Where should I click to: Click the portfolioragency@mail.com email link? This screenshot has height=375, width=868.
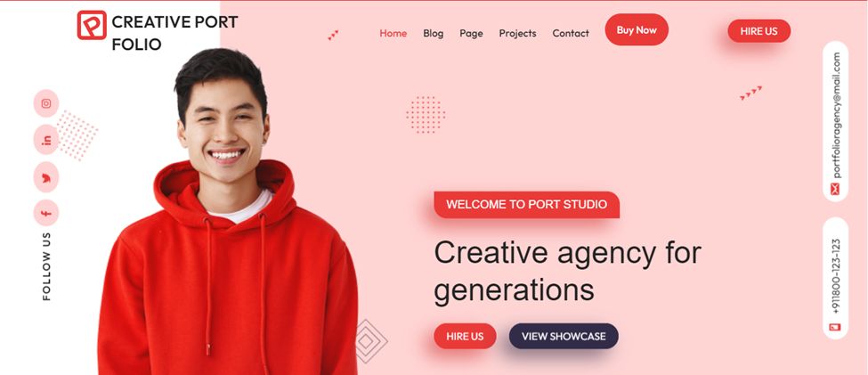pyautogui.click(x=836, y=115)
